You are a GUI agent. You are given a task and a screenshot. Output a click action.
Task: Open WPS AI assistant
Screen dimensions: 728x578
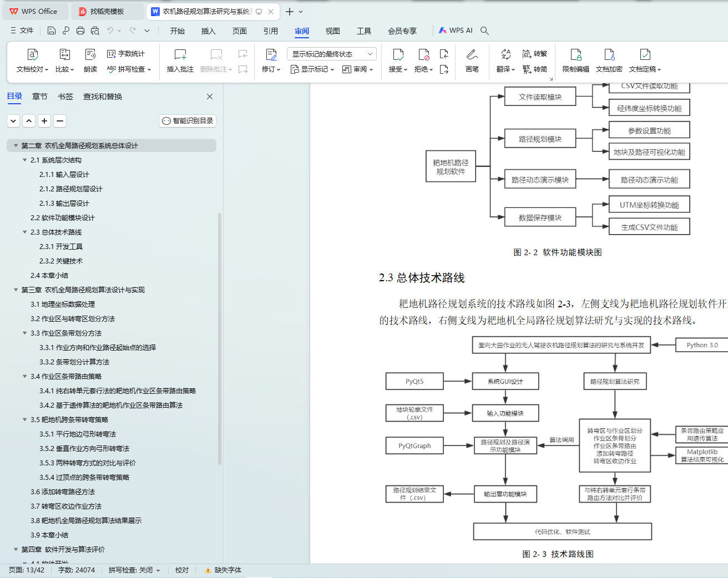(x=456, y=31)
